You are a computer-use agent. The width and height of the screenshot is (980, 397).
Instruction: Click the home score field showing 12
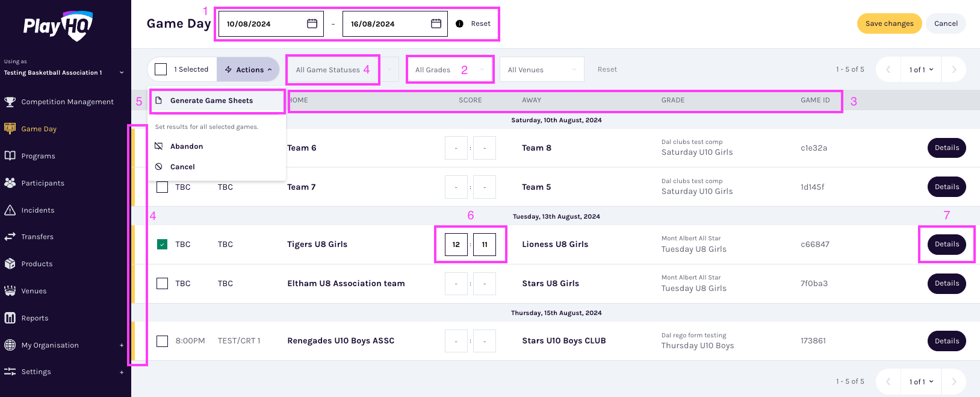[x=456, y=245]
